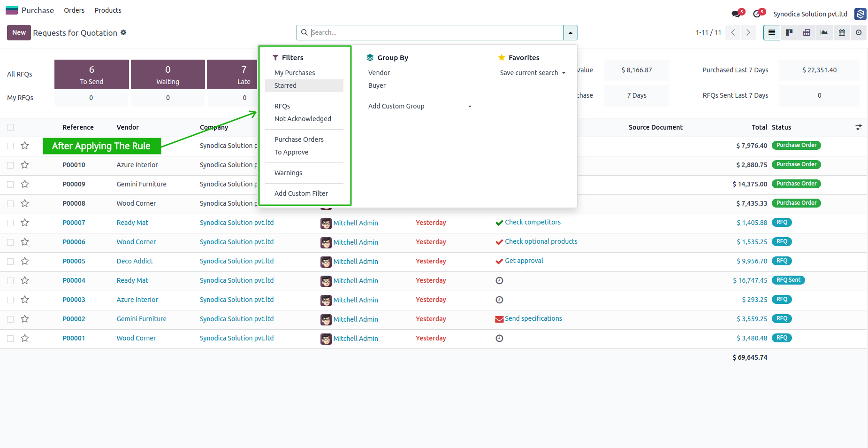Focus the Search input field
Image resolution: width=868 pixels, height=448 pixels.
pyautogui.click(x=436, y=32)
